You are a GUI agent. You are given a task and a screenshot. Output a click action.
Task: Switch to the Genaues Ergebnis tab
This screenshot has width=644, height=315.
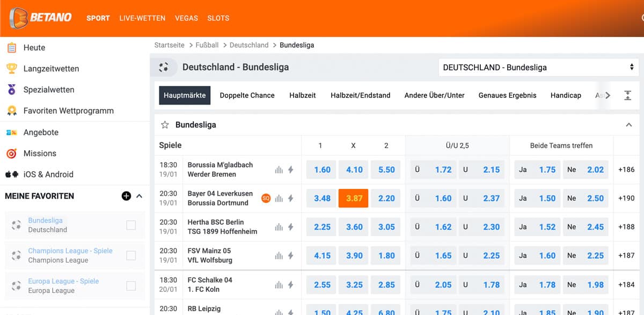507,96
